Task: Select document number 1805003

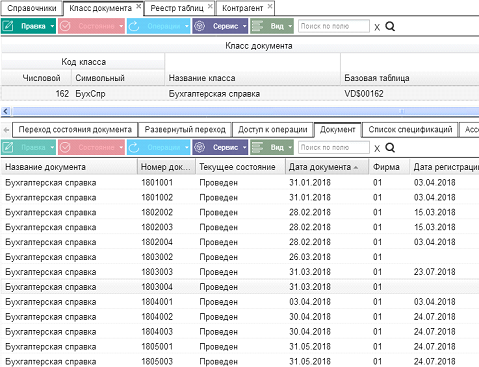Action: point(157,362)
